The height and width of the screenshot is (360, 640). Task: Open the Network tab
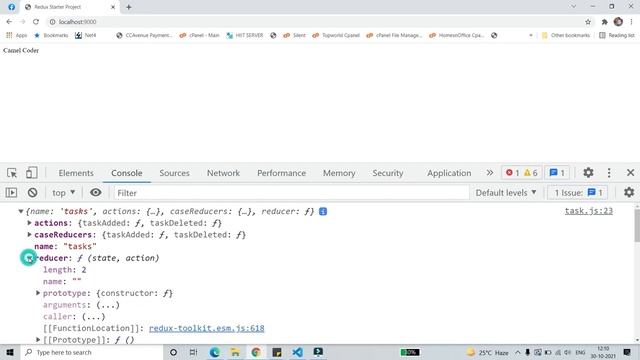pyautogui.click(x=223, y=173)
